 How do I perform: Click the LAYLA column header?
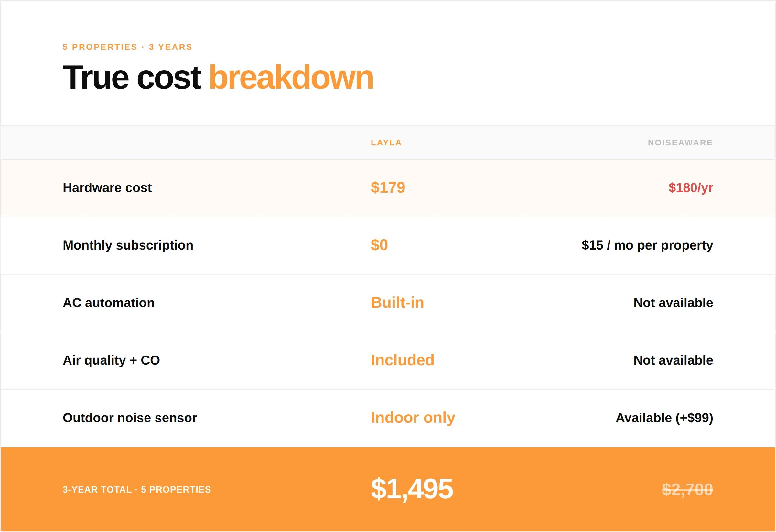(386, 143)
